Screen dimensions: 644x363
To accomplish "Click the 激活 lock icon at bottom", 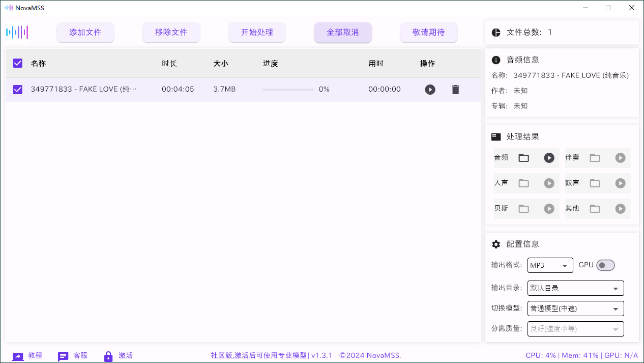I will coord(108,356).
